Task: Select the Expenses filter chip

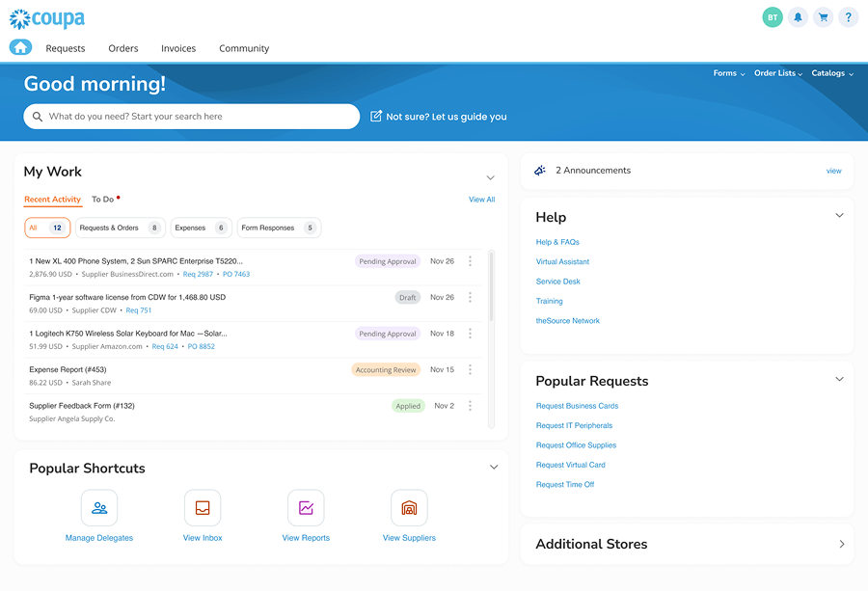Action: point(201,228)
